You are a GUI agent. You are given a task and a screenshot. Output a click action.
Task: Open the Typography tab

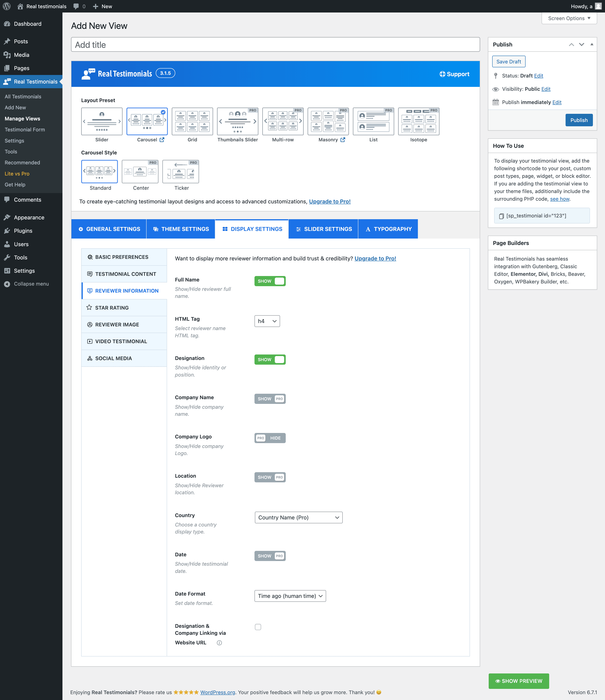[388, 229]
